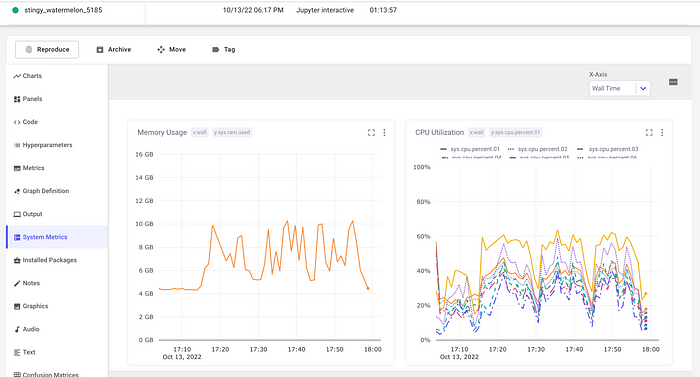Expand CPU Utilization chart to fullscreen

click(649, 133)
